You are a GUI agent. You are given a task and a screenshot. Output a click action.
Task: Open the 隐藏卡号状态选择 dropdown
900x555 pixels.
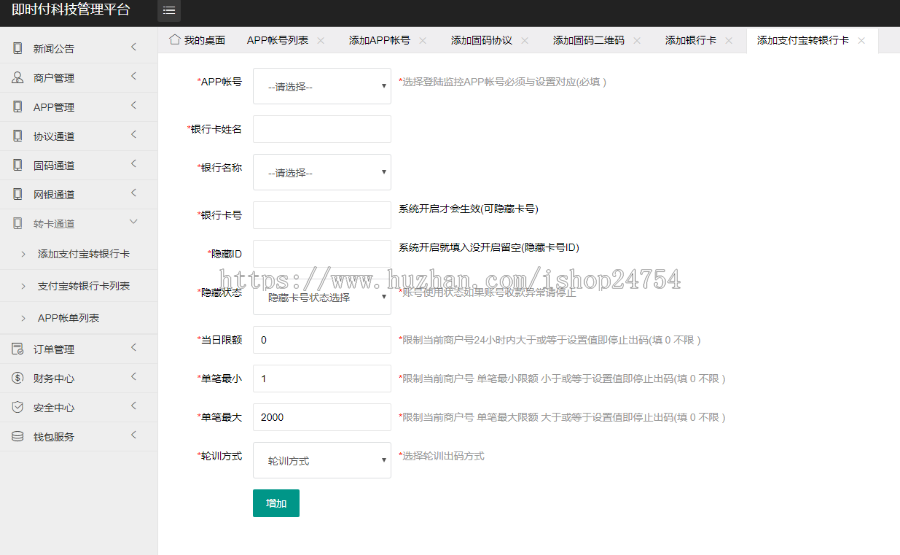click(x=322, y=297)
